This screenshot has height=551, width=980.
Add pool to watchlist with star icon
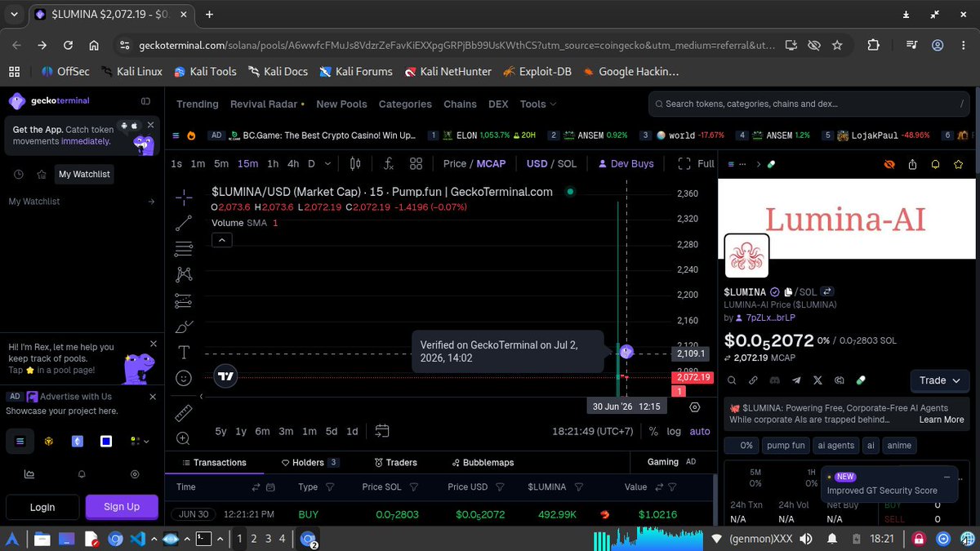(x=958, y=164)
